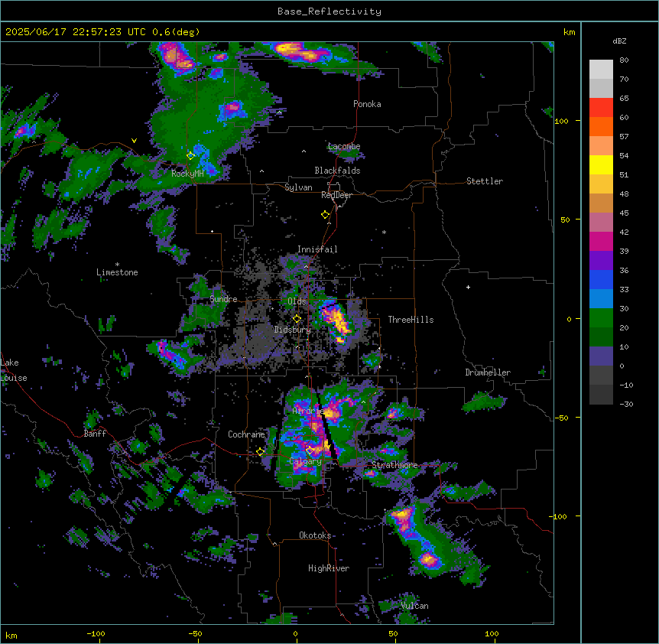Click the yellow V marker northwest of RockyMH
The height and width of the screenshot is (644, 659).
click(134, 141)
